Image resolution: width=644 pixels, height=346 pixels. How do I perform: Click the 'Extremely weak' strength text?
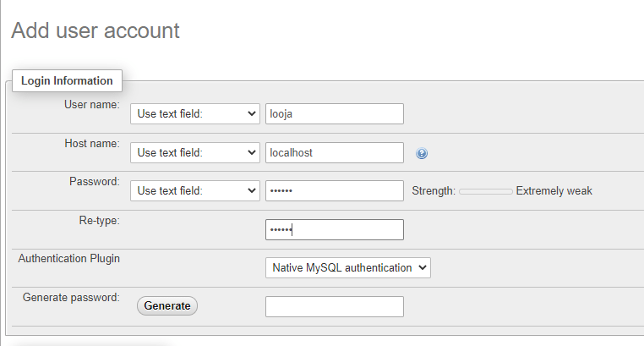coord(554,191)
